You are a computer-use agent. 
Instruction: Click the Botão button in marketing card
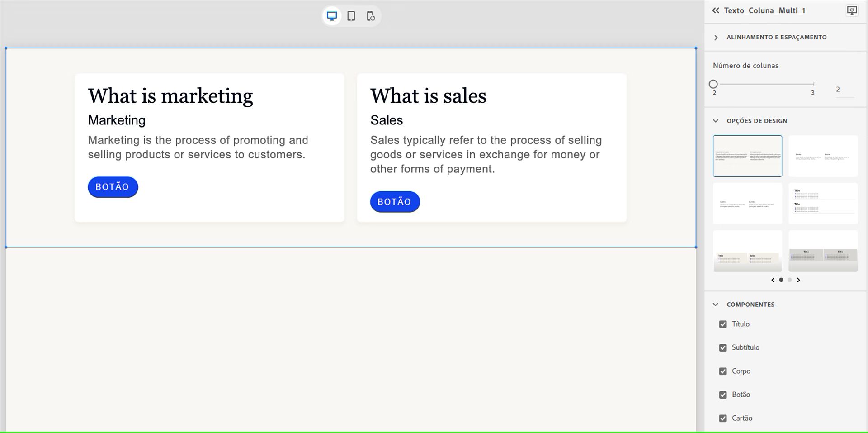tap(113, 187)
